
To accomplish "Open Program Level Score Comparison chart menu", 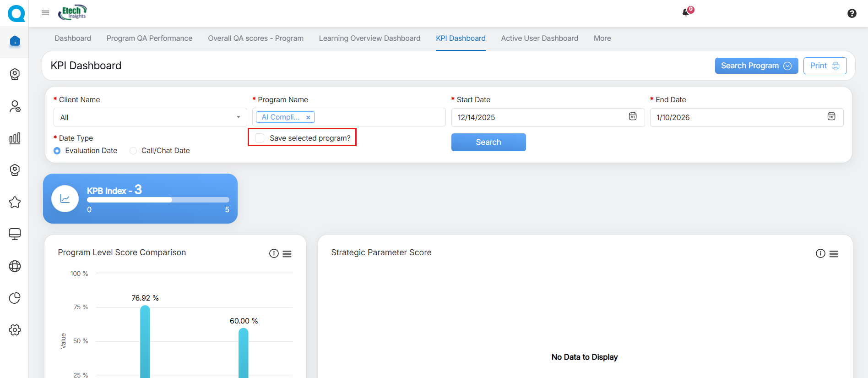I will tap(287, 253).
